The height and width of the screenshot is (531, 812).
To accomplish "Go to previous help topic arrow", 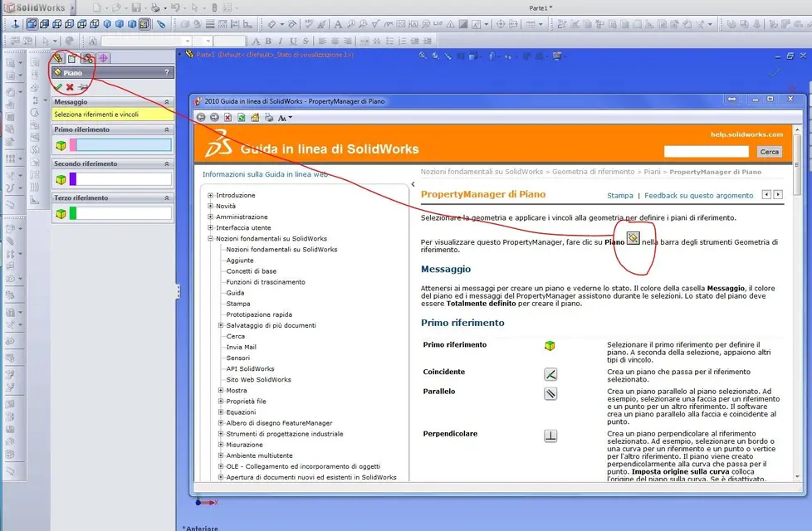I will click(766, 195).
